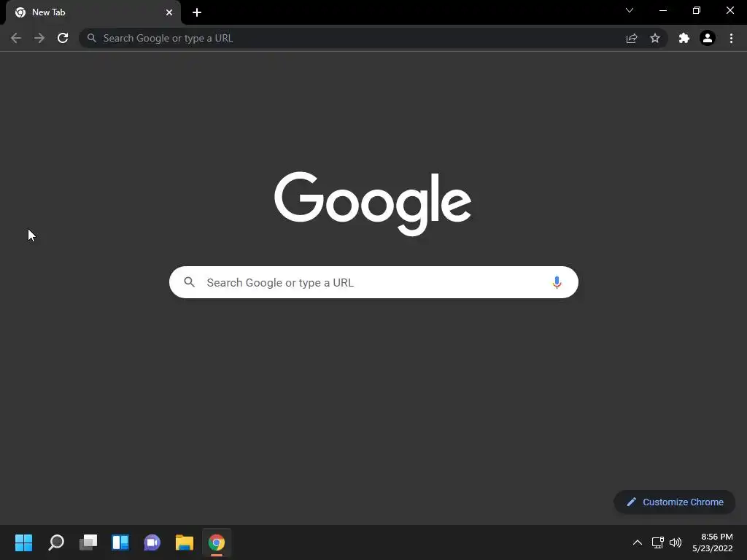Close the New Tab tab
Screen dimensions: 747x560
click(x=169, y=12)
